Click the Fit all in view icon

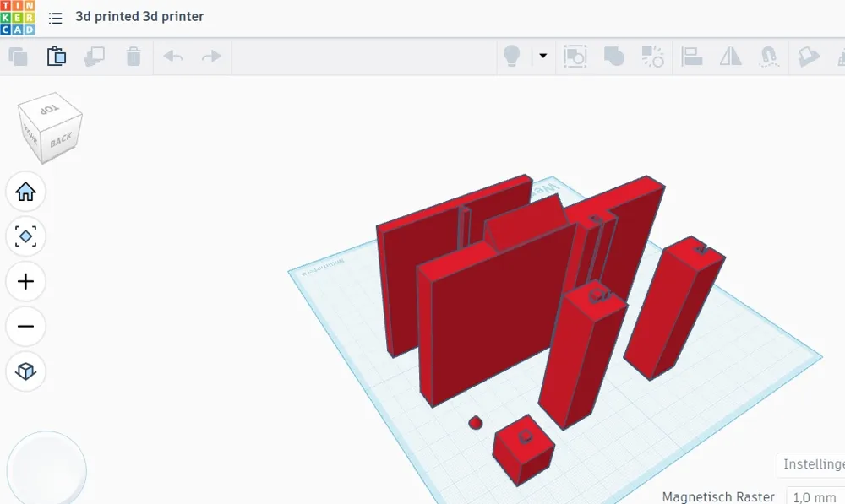click(x=26, y=236)
